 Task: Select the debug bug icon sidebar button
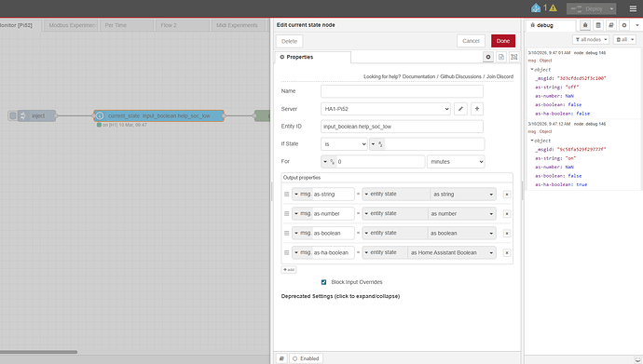point(585,25)
